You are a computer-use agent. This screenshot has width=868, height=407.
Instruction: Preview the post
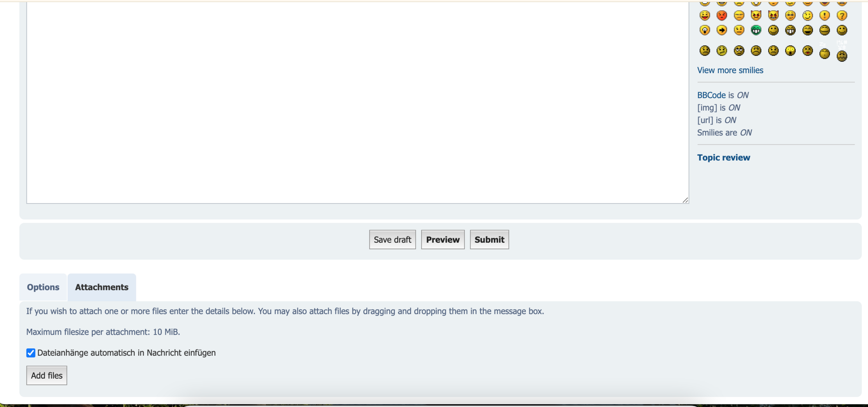click(x=442, y=239)
